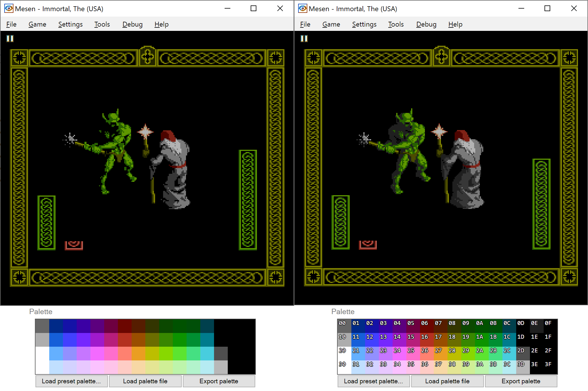Click the pause indicator in right game view
Image resolution: width=588 pixels, height=391 pixels.
pyautogui.click(x=304, y=39)
